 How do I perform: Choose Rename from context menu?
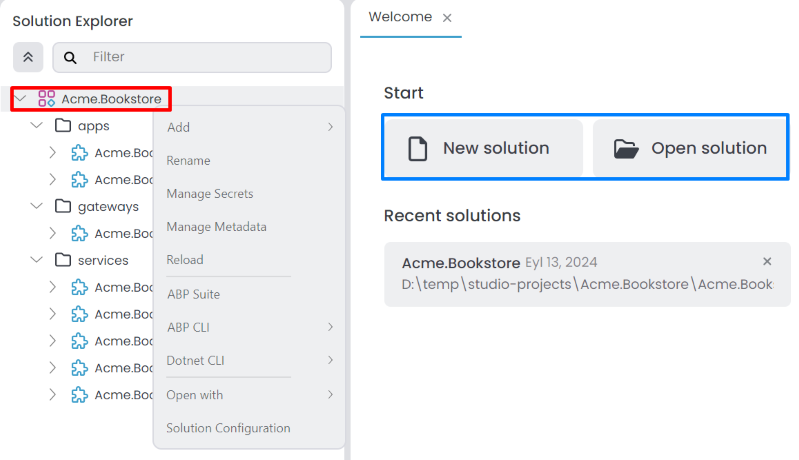coord(249,160)
